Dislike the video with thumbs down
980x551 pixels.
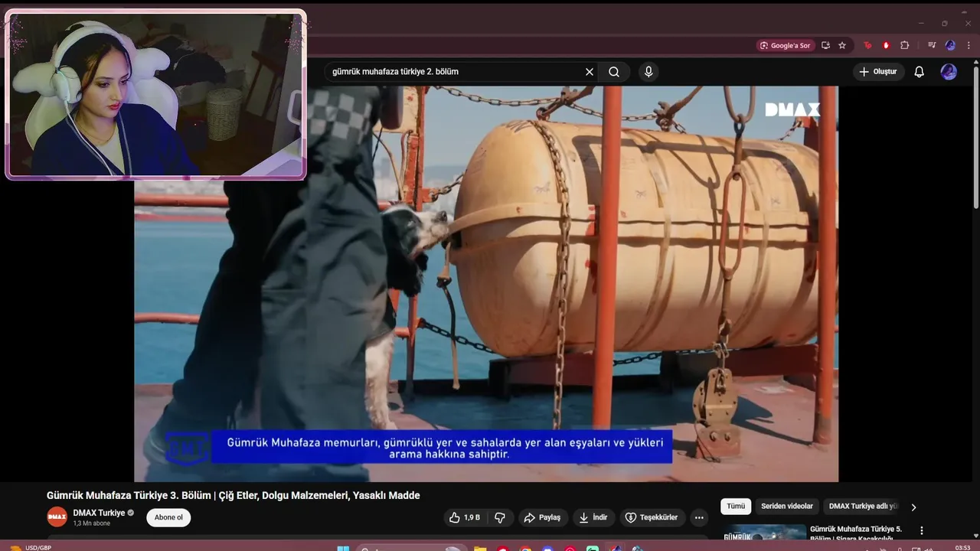pos(500,517)
